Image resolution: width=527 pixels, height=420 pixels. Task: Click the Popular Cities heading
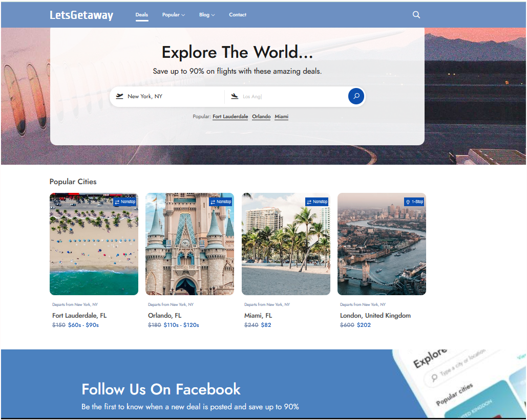coord(73,182)
